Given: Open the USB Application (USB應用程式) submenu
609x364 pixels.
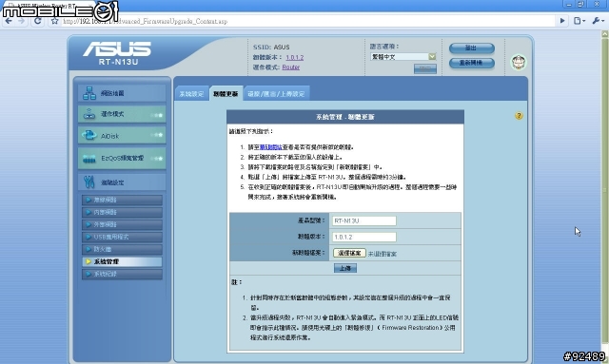Looking at the screenshot, I should tap(122, 237).
